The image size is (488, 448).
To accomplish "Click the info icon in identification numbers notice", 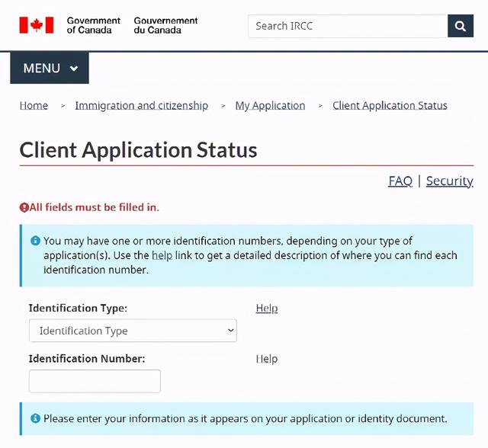I will click(x=35, y=241).
